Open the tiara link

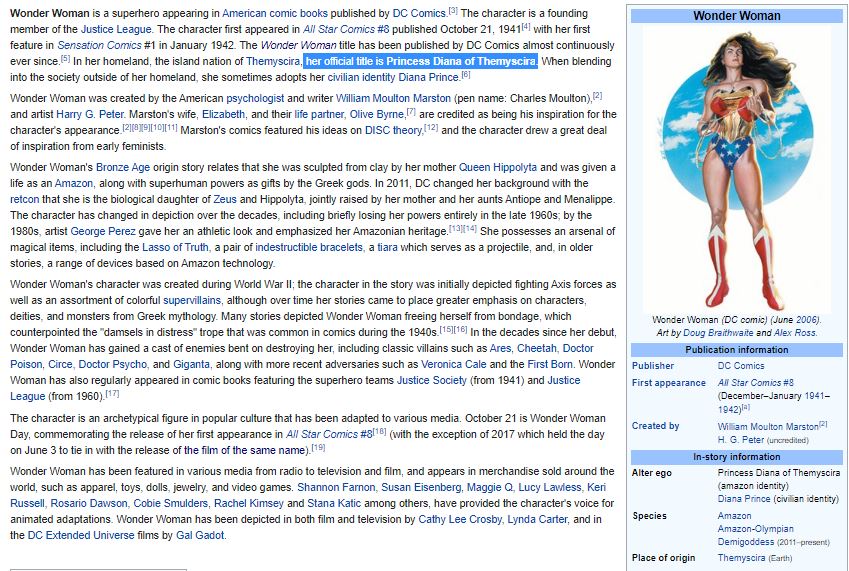coord(387,247)
